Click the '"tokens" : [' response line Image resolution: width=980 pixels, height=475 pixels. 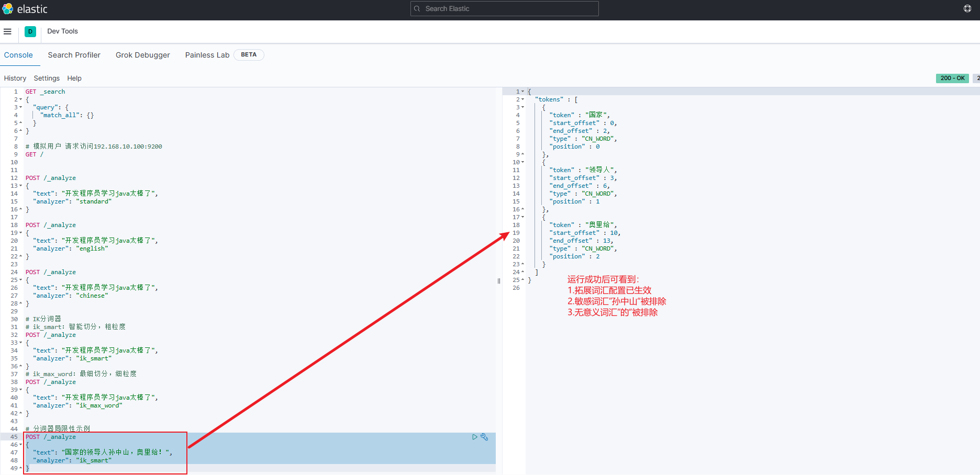(556, 99)
